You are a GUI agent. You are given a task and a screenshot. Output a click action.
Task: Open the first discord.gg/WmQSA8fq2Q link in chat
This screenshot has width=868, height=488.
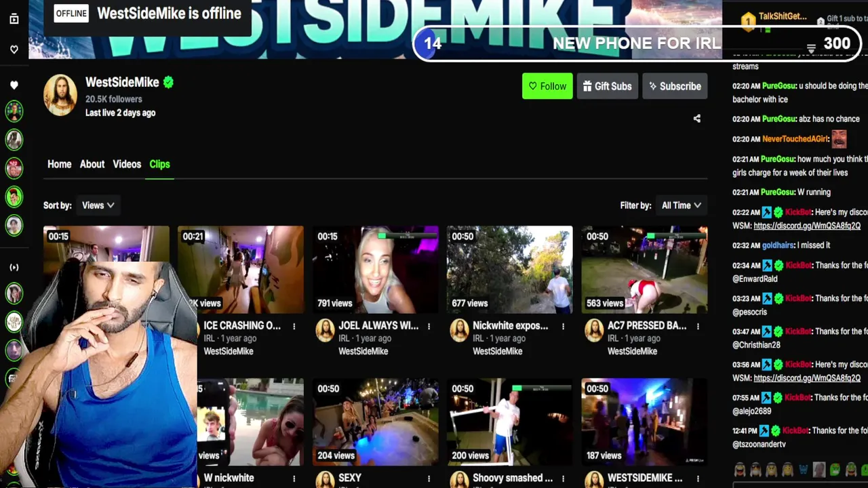coord(807,226)
